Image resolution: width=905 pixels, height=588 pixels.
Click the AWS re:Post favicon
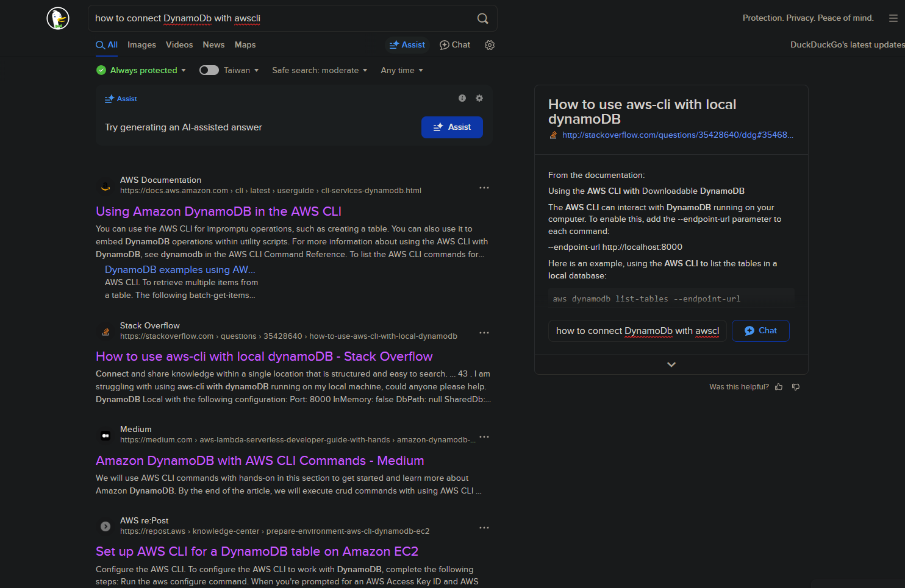106,526
